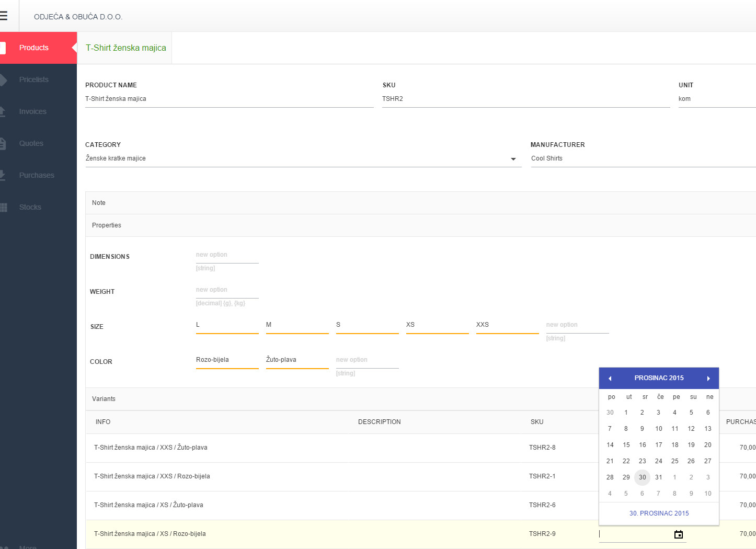Screen dimensions: 756x549
Task: Select the T-Shirt ženska majica tab
Action: (x=125, y=48)
